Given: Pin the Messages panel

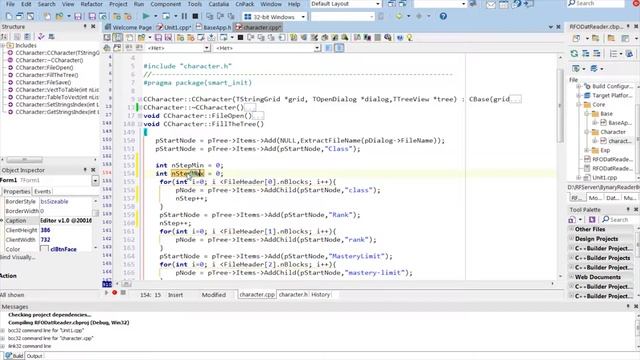Looking at the screenshot, I should 628,306.
